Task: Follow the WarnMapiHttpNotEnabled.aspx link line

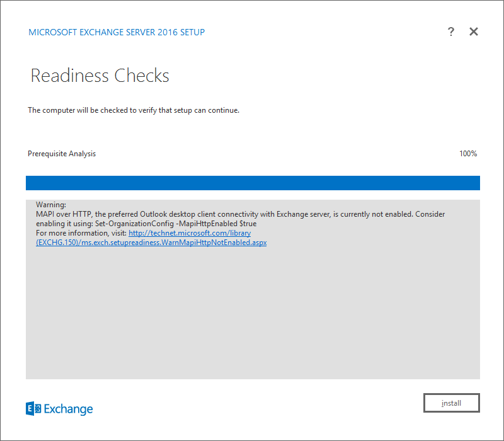Action: [x=151, y=243]
